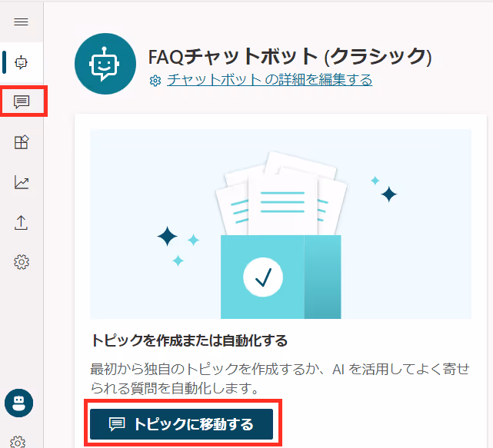493x448 pixels.
Task: Click gear icon beside the edit details link
Action: pos(155,81)
